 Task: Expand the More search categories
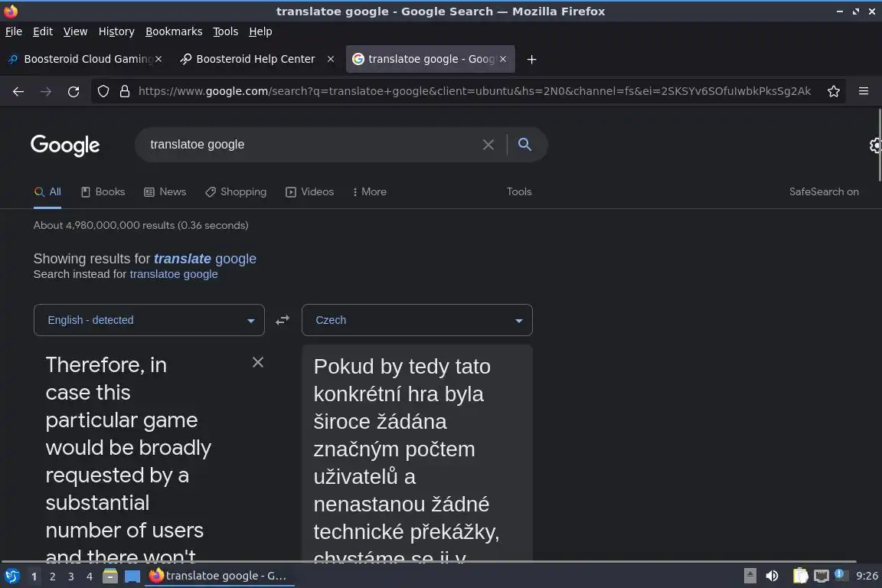coord(370,192)
